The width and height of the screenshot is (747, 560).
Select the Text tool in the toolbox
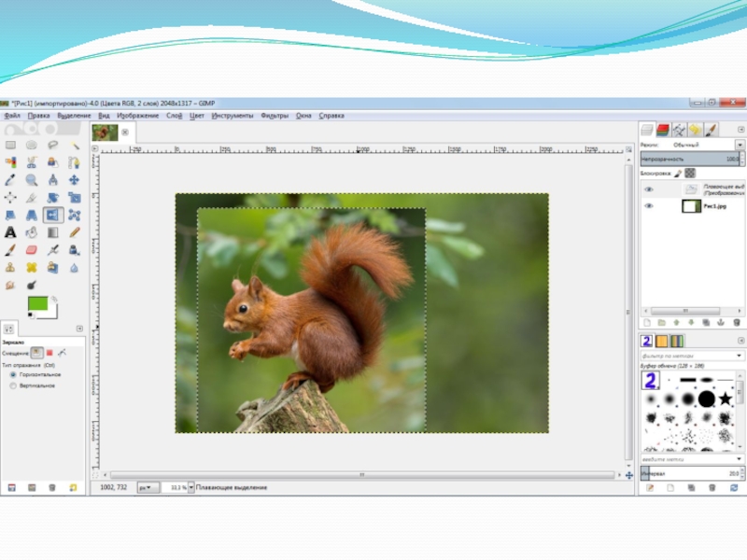pyautogui.click(x=10, y=232)
